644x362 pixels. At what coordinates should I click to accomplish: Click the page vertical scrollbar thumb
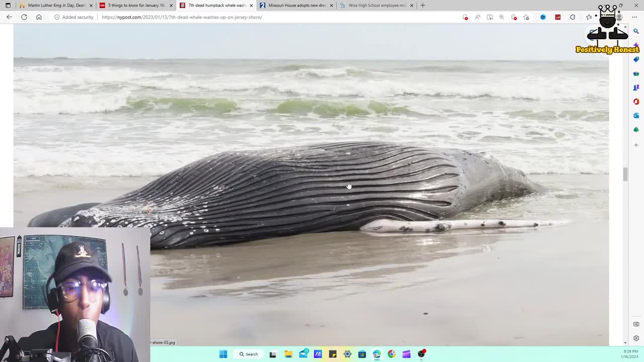coord(625,174)
